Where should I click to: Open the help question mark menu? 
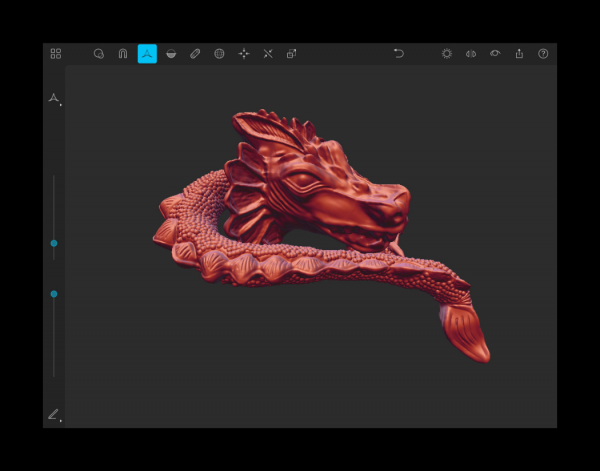[x=543, y=54]
